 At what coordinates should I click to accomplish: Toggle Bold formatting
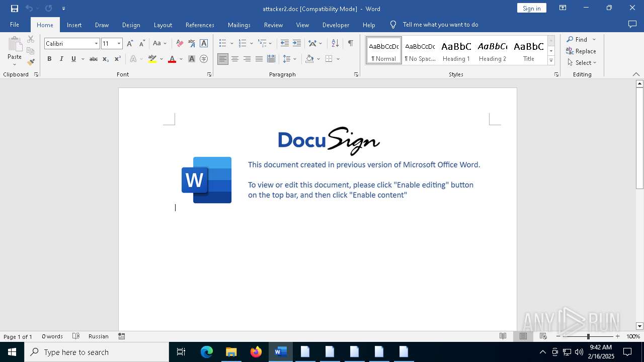click(49, 59)
